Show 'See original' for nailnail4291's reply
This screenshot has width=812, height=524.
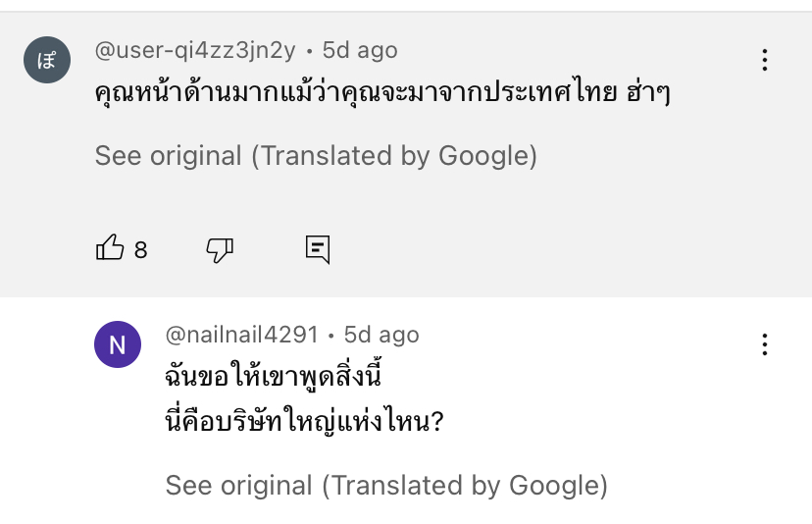(238, 486)
